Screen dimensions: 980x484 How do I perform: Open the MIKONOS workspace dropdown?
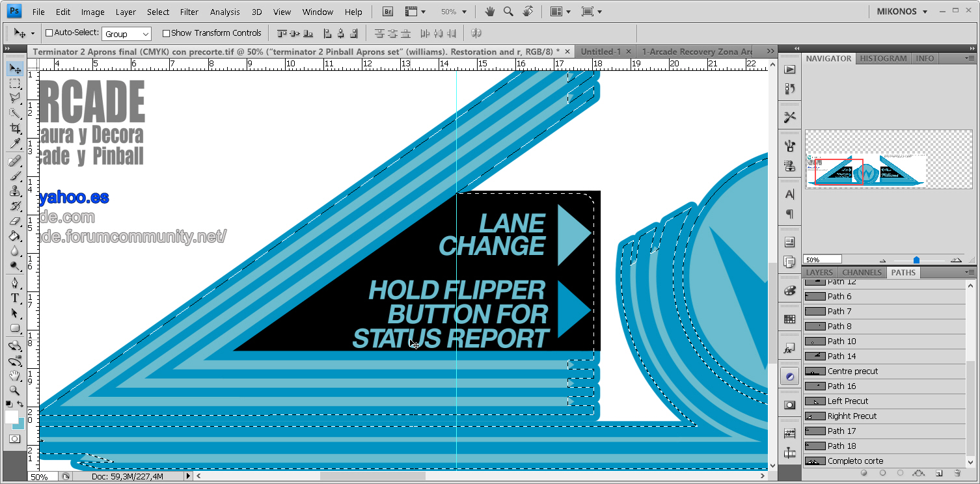(902, 12)
